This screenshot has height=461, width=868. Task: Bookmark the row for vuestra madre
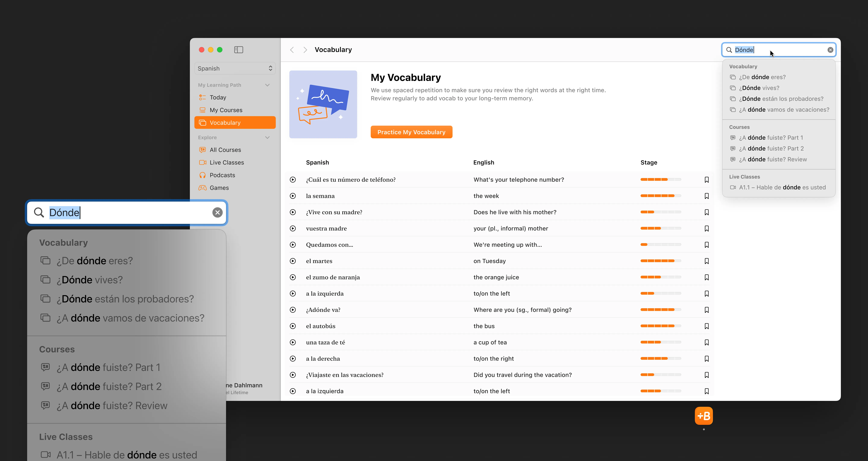pos(707,229)
